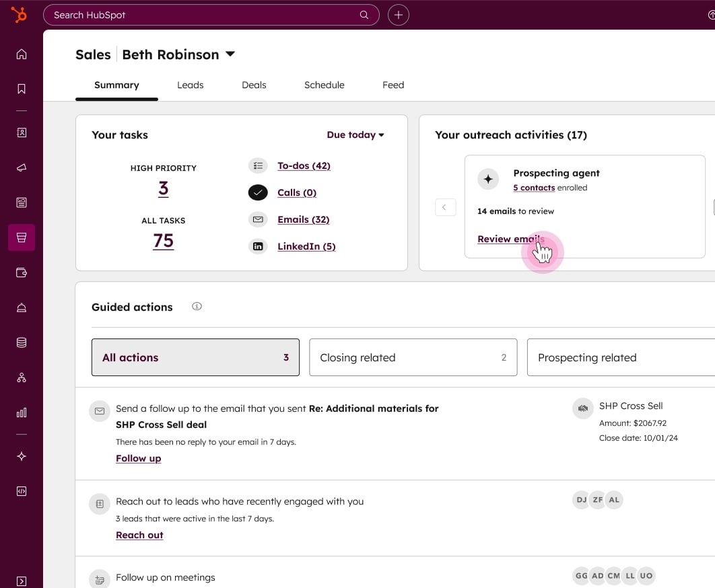This screenshot has height=588, width=715.
Task: Open the Beth Robinson user dropdown
Action: coord(230,54)
